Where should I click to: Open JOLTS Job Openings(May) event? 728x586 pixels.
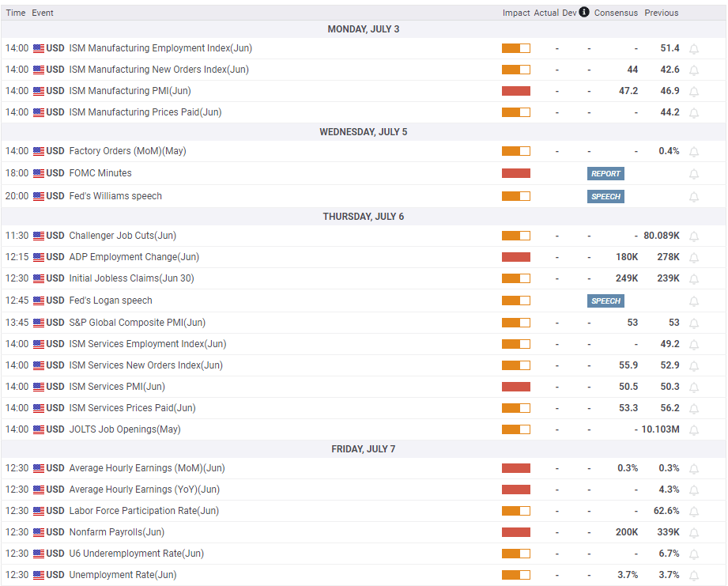click(125, 429)
